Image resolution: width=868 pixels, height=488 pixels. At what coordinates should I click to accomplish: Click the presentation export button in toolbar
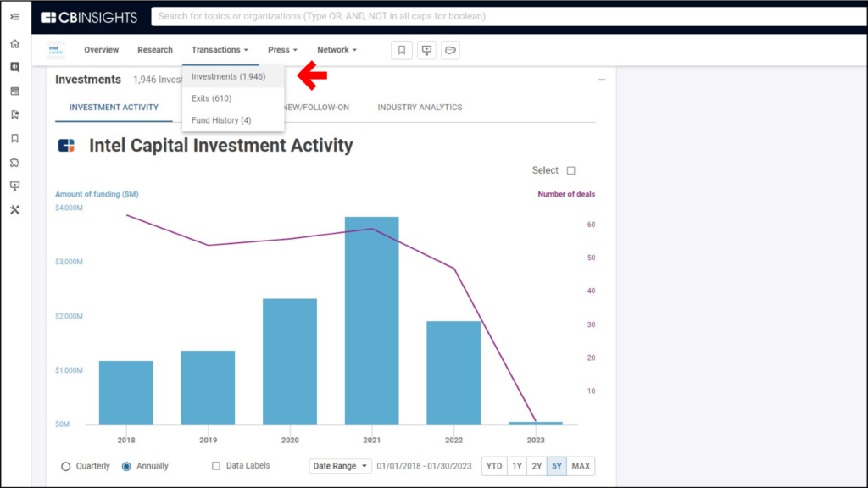(x=426, y=50)
